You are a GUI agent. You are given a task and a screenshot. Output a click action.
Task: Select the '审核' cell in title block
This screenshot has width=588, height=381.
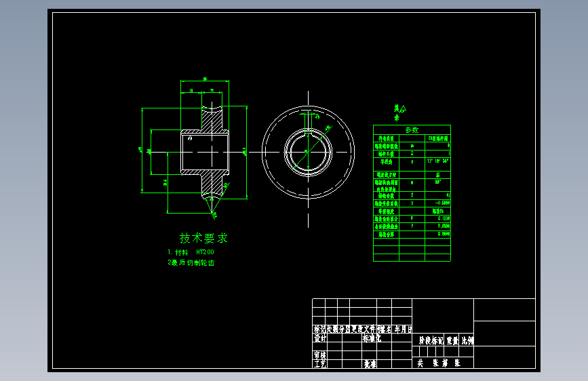(x=320, y=355)
